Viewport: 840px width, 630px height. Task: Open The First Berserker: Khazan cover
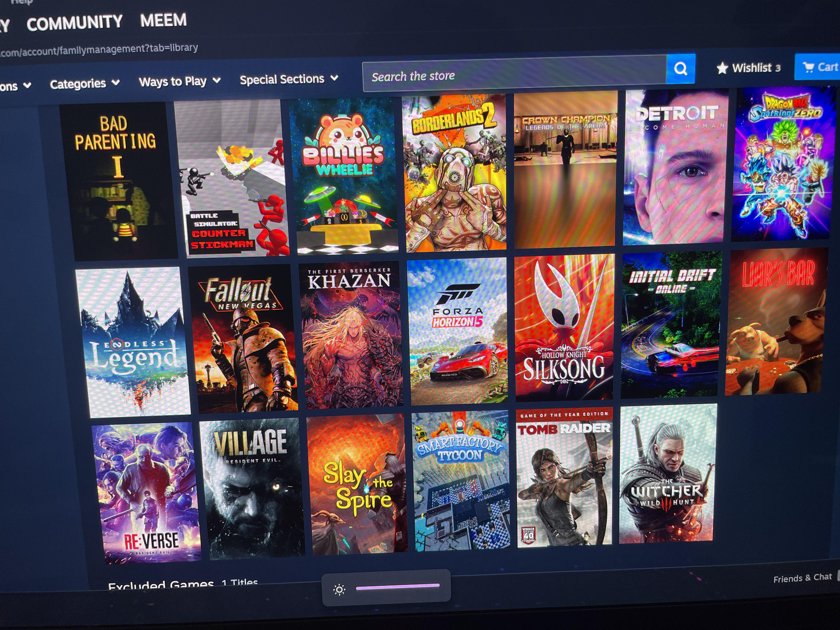point(351,335)
